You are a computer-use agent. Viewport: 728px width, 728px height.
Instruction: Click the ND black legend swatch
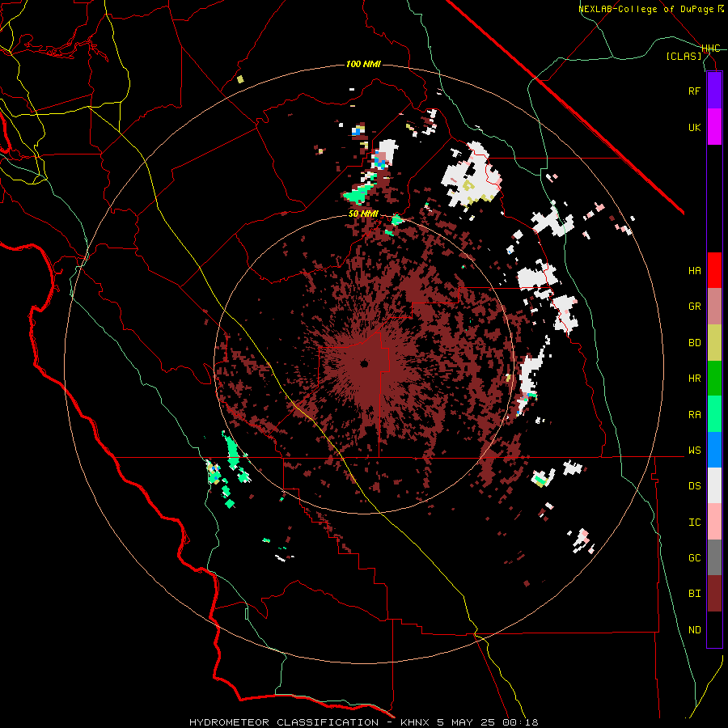(714, 629)
